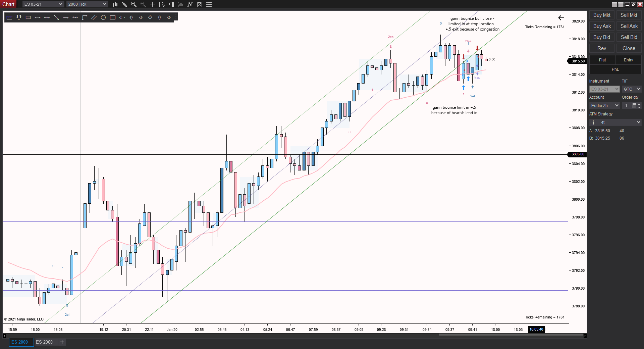Select the double-arrow horizontal line tool
Viewport: 644px width, 349px height.
75,17
